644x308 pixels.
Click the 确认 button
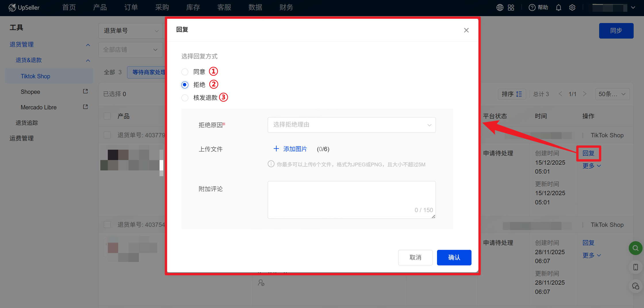click(x=454, y=257)
